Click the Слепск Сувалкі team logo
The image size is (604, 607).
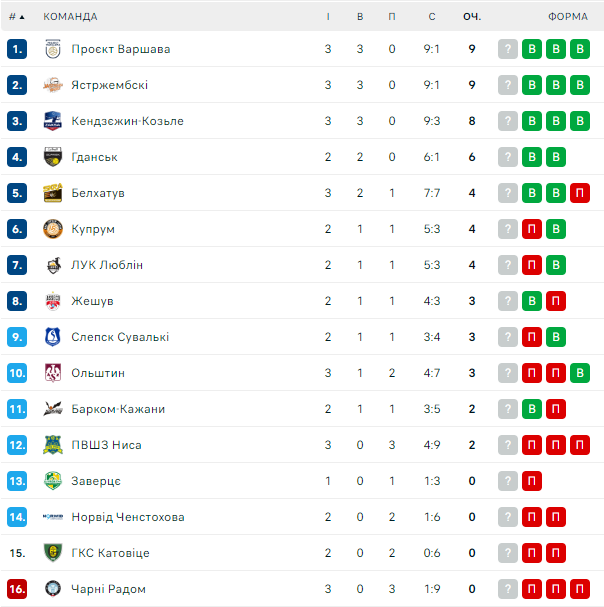(x=53, y=337)
